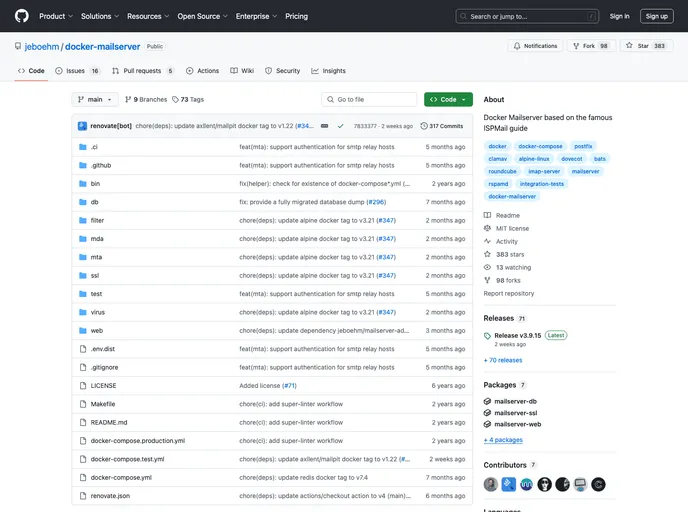688x512 pixels.
Task: Open renovate.json file
Action: (110, 496)
